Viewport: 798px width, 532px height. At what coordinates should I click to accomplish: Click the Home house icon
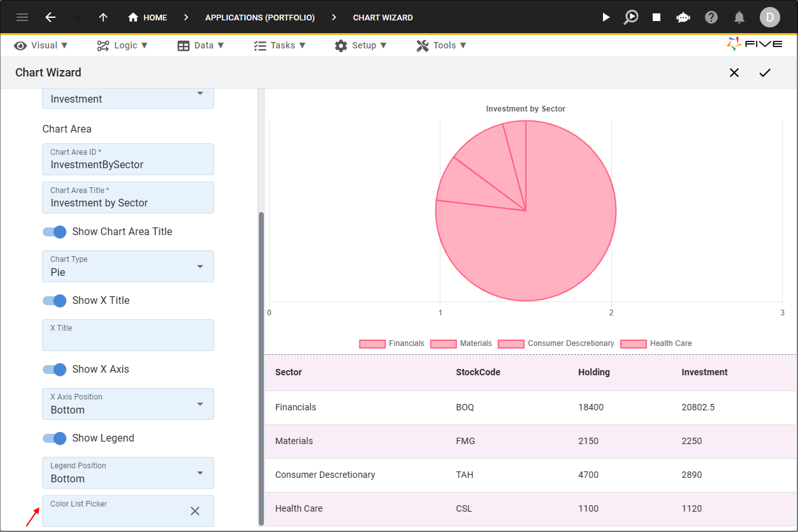click(x=133, y=17)
